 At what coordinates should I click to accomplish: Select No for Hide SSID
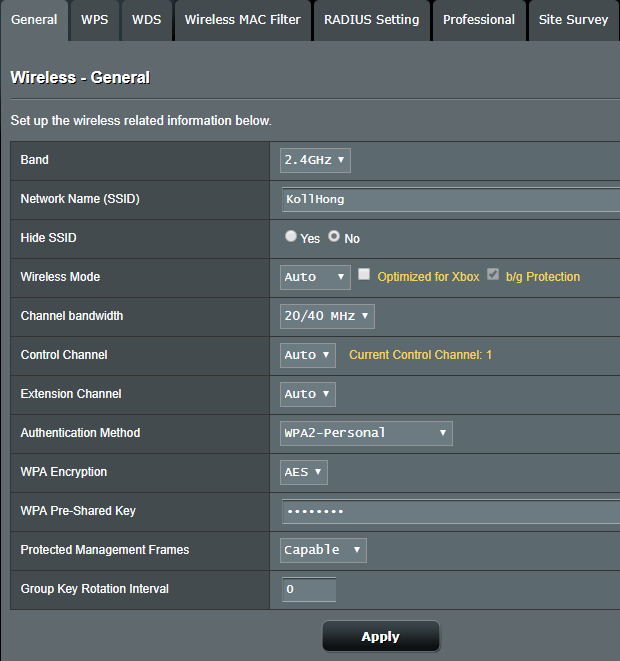click(x=334, y=237)
